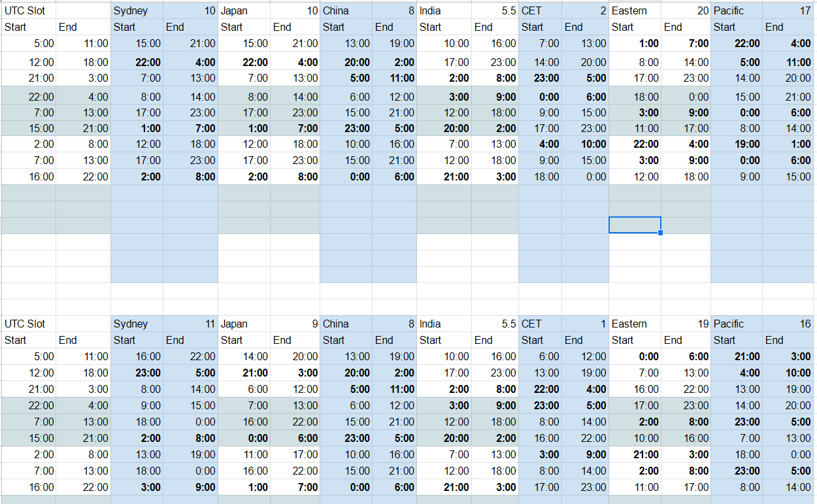Click Sydney Start 15:00 in the upper table
This screenshot has height=504, width=817.
click(137, 43)
